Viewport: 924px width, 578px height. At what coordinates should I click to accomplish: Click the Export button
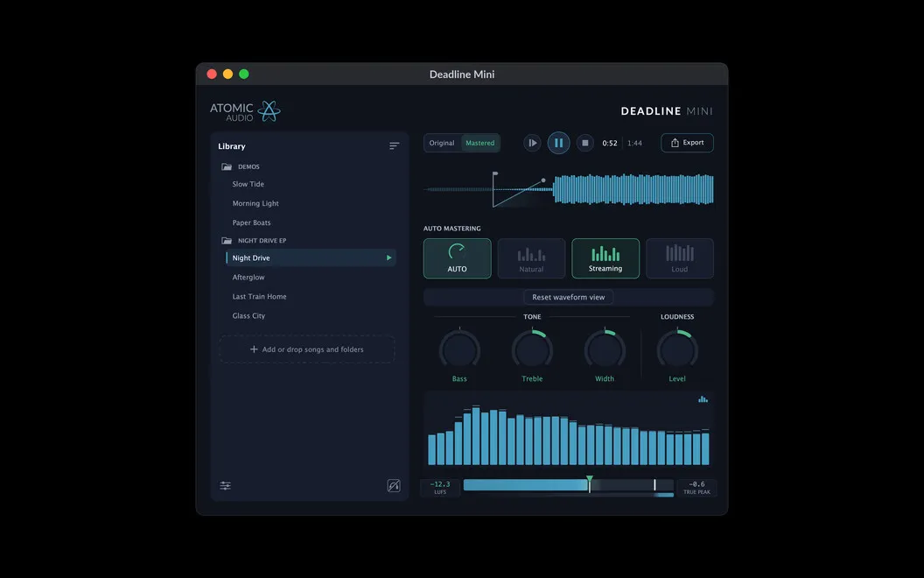(687, 143)
